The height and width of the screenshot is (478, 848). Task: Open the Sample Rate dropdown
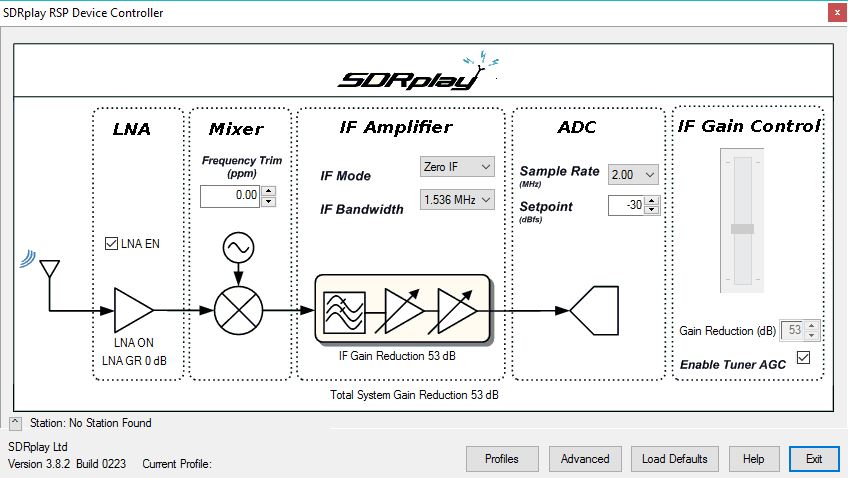point(633,175)
